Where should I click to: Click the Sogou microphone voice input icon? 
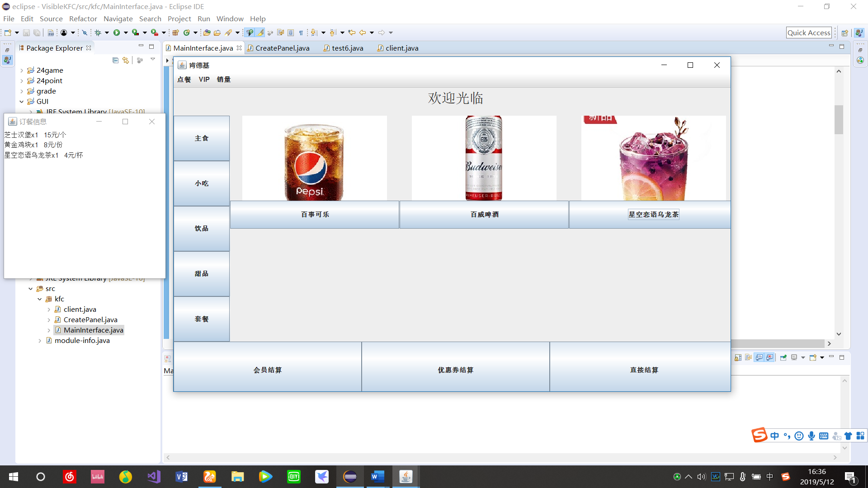[811, 436]
